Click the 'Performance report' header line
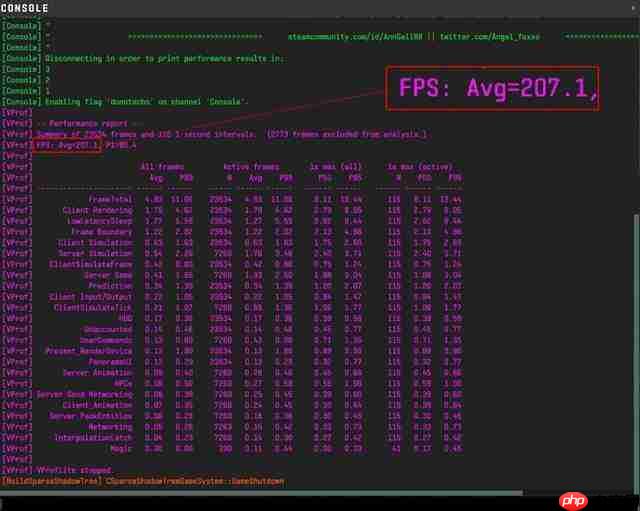The height and width of the screenshot is (511, 640). point(88,123)
